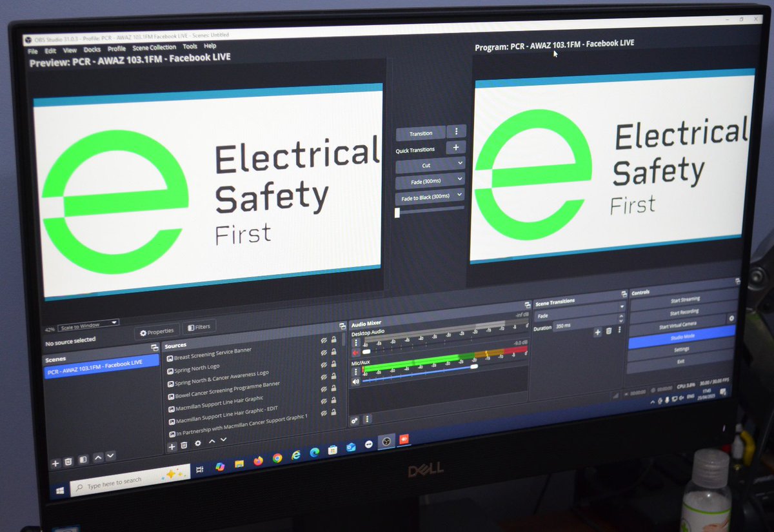This screenshot has height=532, width=774.
Task: Move source down with Sources down arrow
Action: click(224, 440)
